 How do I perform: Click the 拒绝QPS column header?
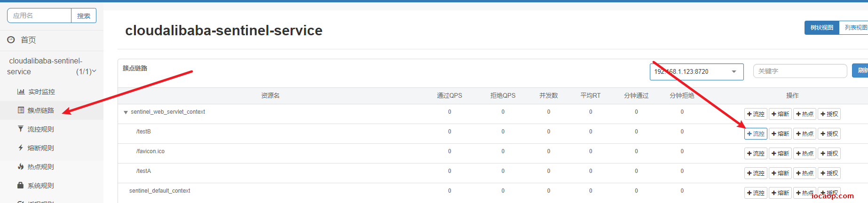pos(503,95)
